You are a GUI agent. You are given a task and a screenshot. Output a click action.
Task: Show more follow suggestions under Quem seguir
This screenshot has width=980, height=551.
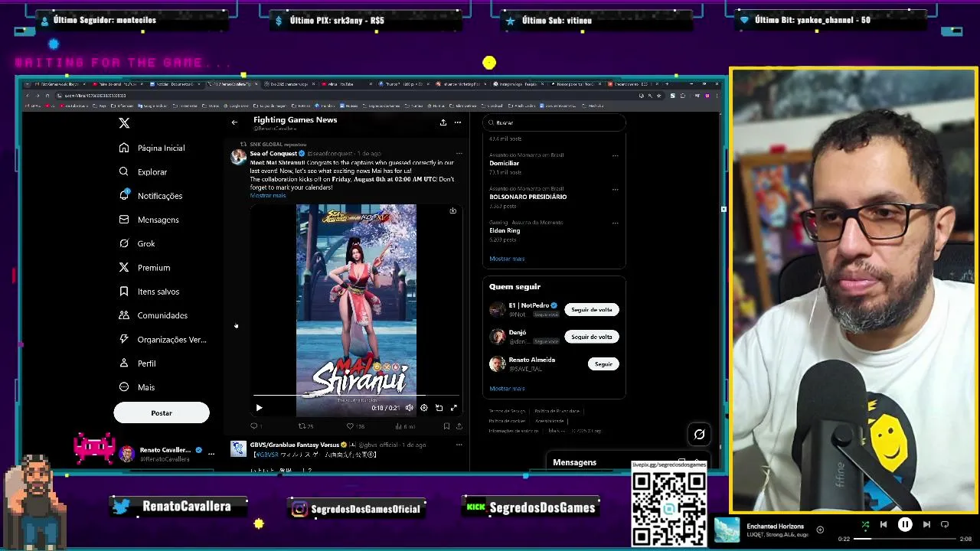click(x=507, y=389)
